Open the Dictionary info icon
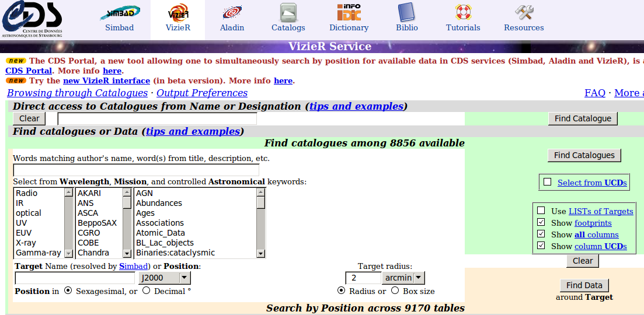 [349, 12]
